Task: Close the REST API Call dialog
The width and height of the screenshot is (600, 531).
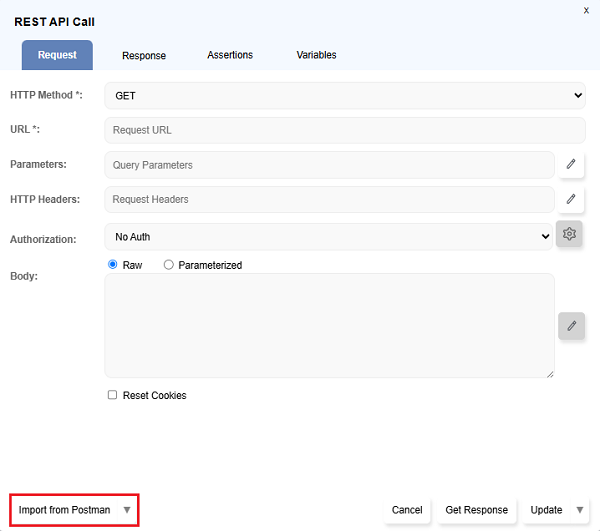Action: (586, 10)
